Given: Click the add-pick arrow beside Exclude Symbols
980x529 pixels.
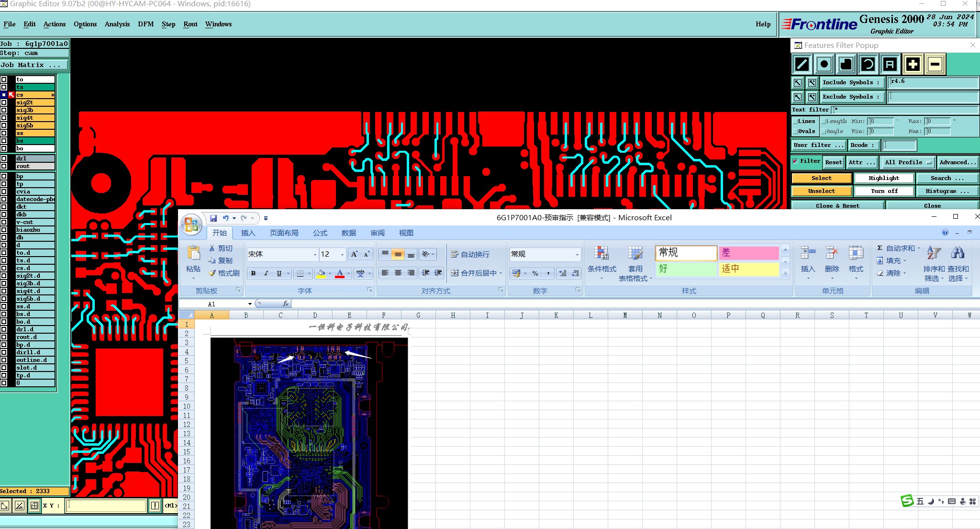Looking at the screenshot, I should (x=812, y=97).
